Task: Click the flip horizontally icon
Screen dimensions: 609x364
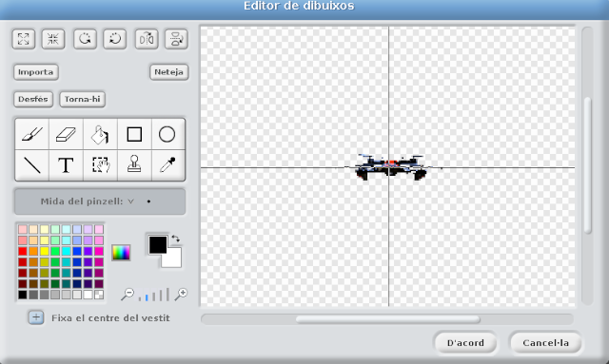Action: coord(147,39)
